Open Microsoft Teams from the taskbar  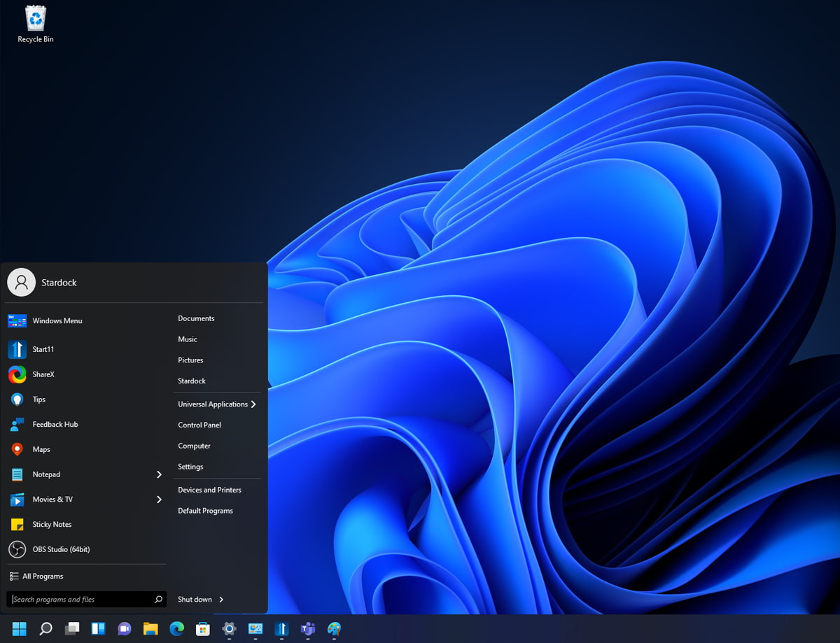tap(308, 629)
